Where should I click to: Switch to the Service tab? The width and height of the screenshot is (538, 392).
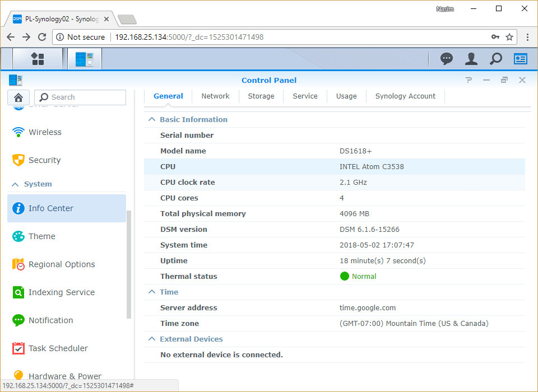click(305, 96)
